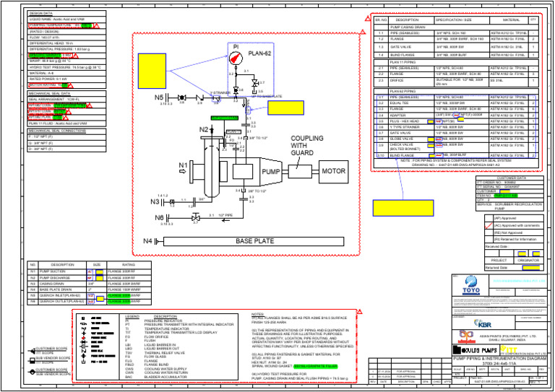Click the coupling box between pump and motor

click(x=300, y=172)
